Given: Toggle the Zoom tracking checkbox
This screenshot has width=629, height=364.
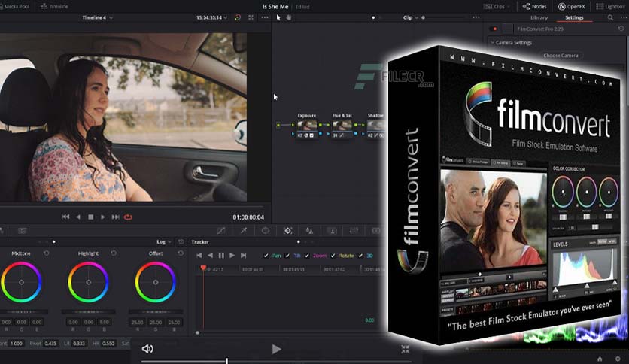Looking at the screenshot, I should point(307,256).
